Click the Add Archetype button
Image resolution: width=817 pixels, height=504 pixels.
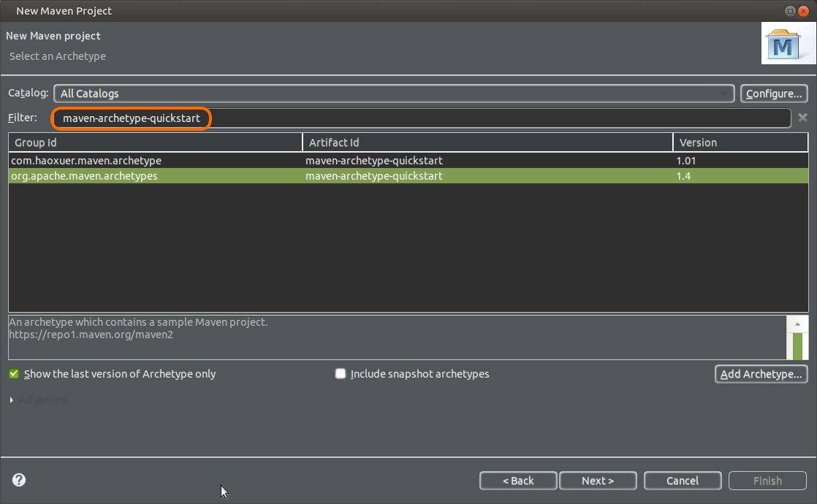point(761,374)
